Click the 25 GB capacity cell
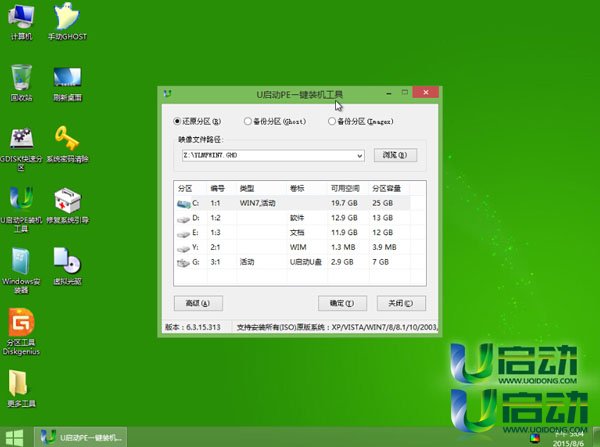600x447 pixels. (x=382, y=203)
